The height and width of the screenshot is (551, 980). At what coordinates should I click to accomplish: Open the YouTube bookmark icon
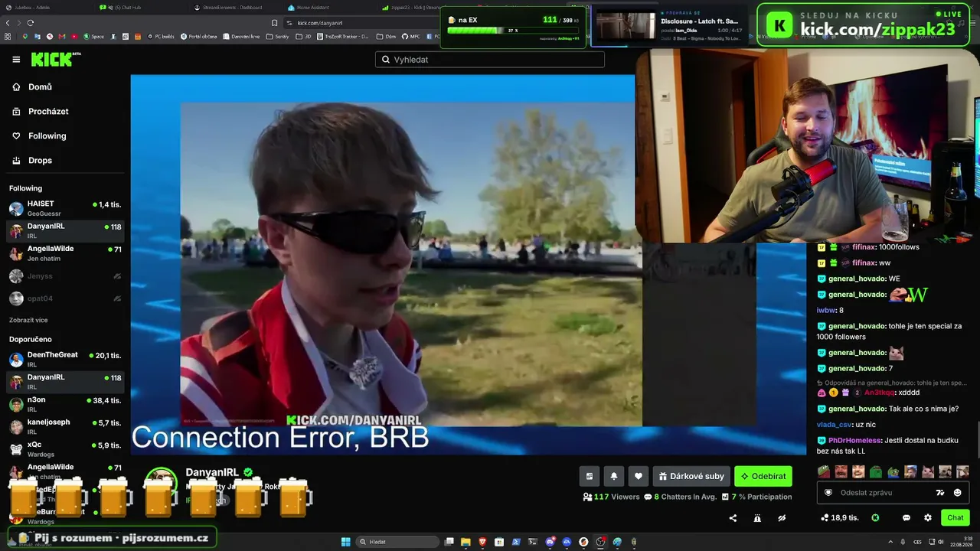click(x=74, y=37)
